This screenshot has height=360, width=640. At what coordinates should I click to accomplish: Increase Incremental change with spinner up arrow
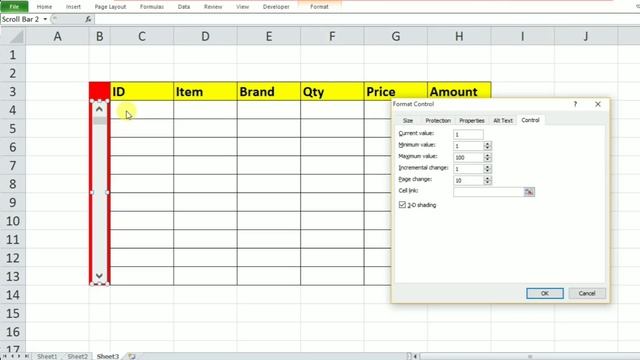pyautogui.click(x=487, y=167)
